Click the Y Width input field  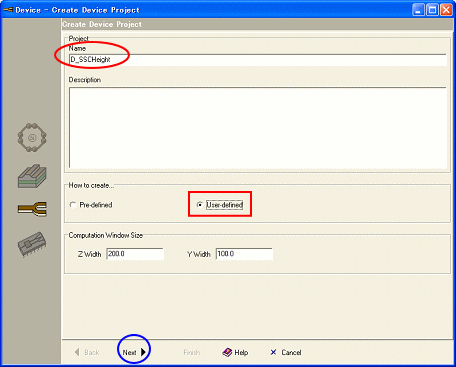tap(244, 254)
